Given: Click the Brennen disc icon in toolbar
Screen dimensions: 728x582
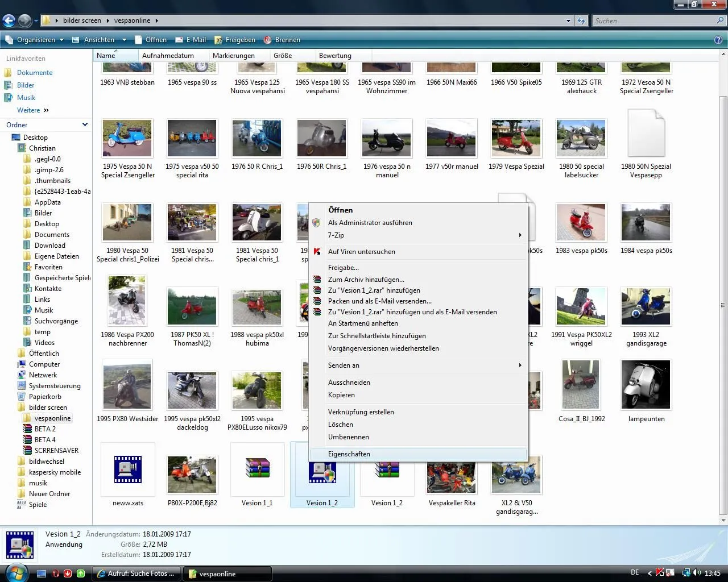Looking at the screenshot, I should point(268,40).
